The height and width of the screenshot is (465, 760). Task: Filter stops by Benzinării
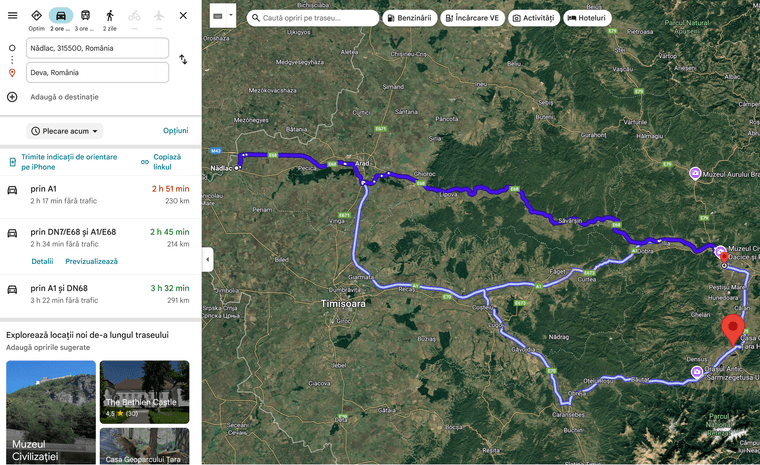(410, 18)
